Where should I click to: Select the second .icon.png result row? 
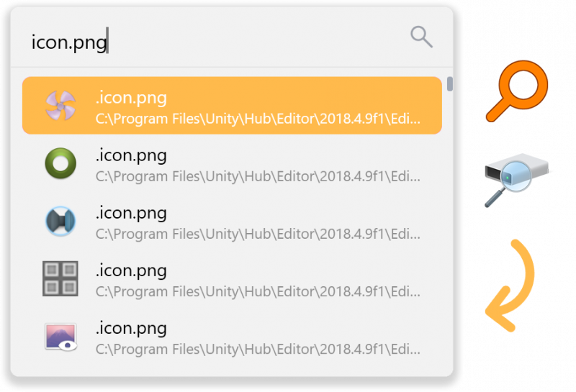(x=232, y=163)
